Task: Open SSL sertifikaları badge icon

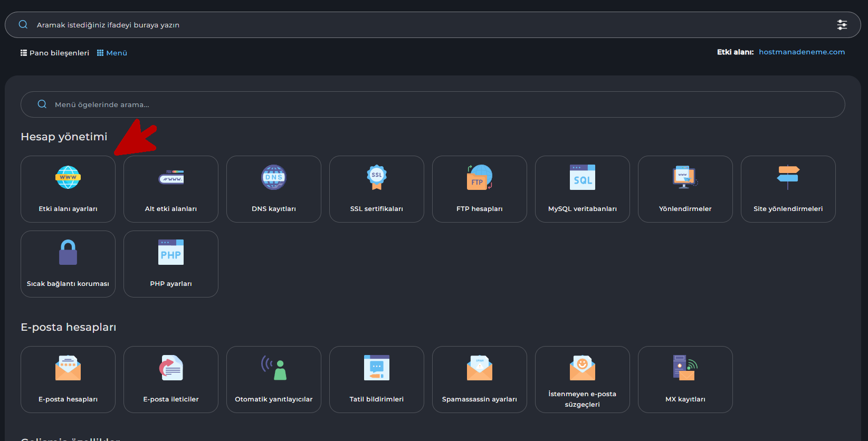Action: [x=377, y=177]
